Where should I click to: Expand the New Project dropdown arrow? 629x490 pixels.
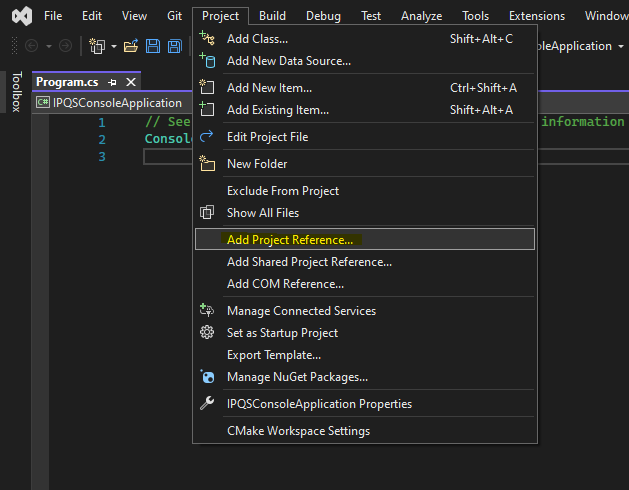click(x=114, y=47)
